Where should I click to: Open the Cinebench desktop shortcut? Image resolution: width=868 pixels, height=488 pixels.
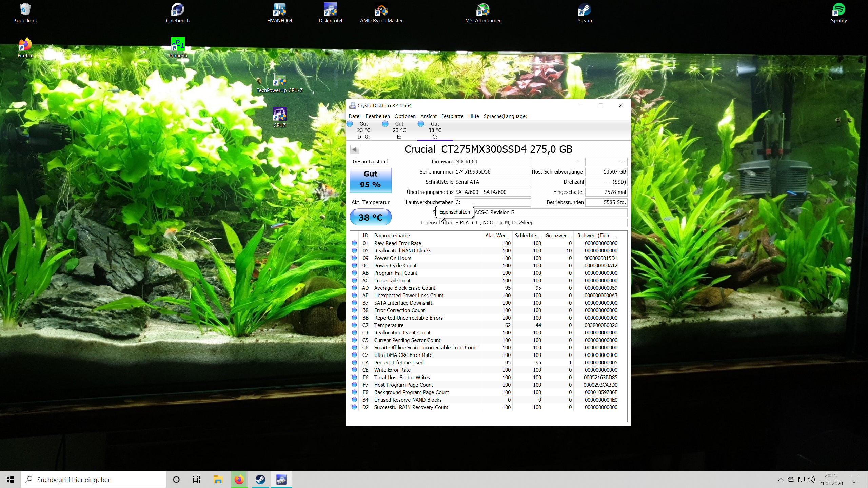click(x=178, y=13)
